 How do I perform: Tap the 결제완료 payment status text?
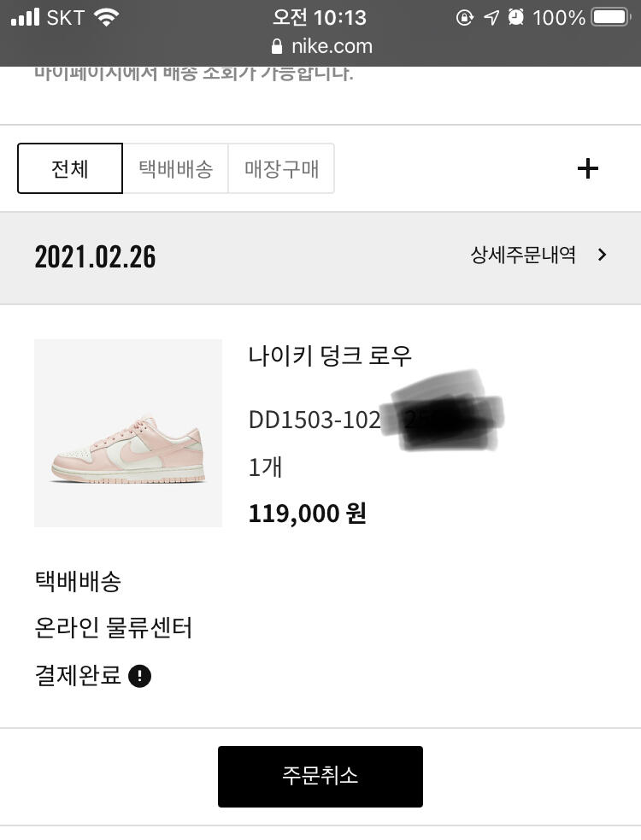[78, 677]
